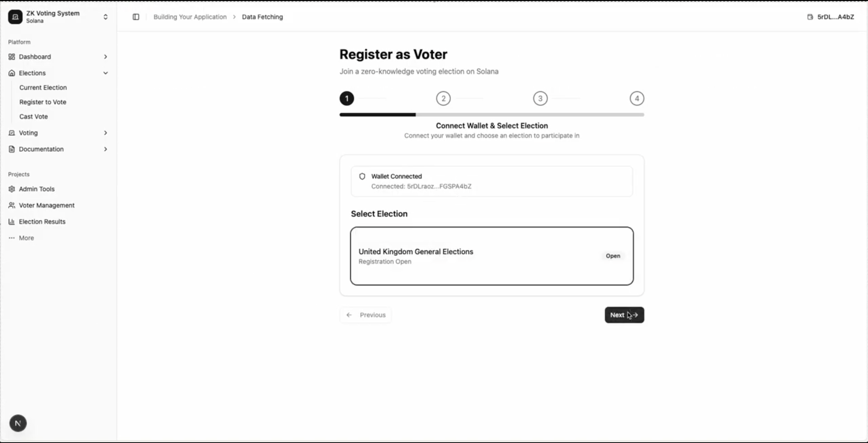Click the round N avatar button
868x443 pixels.
[18, 423]
